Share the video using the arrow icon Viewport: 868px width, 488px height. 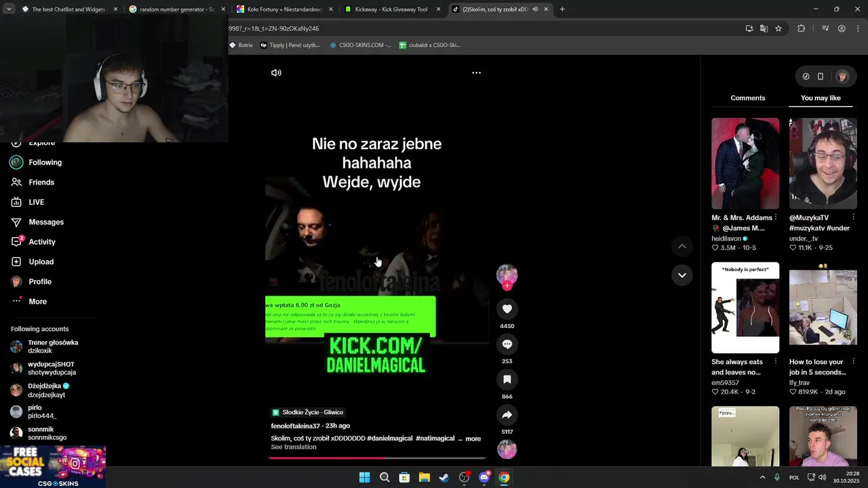[507, 415]
